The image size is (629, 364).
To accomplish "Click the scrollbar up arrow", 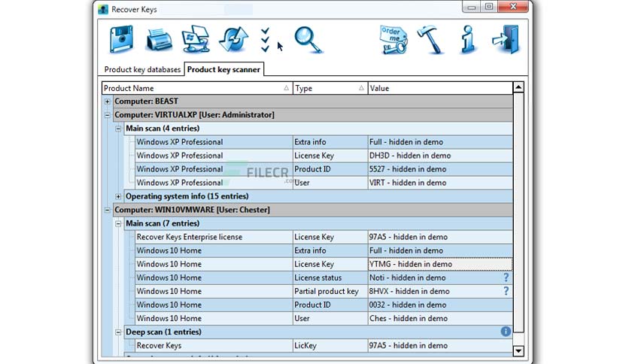I will (x=518, y=87).
